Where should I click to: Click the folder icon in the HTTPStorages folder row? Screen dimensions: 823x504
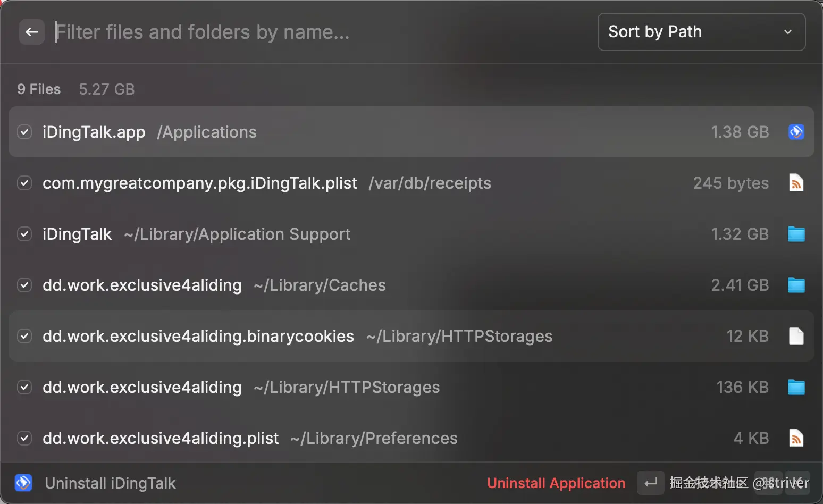coord(796,387)
